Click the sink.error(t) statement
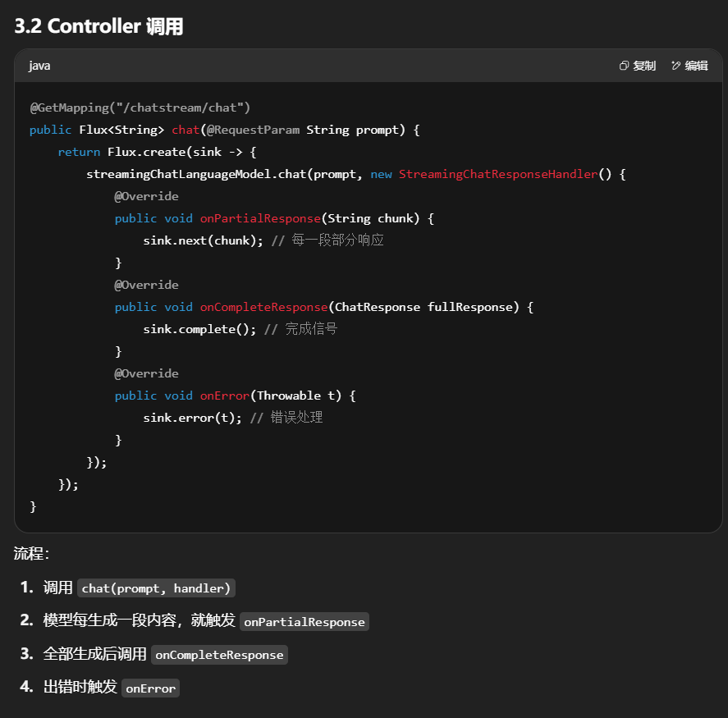Image resolution: width=728 pixels, height=718 pixels. pos(191,418)
